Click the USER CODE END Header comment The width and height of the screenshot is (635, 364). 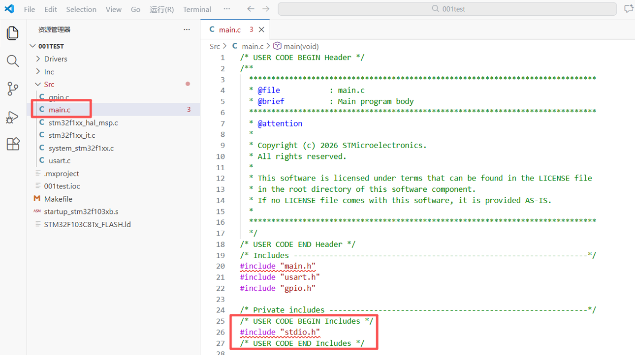[x=298, y=244]
